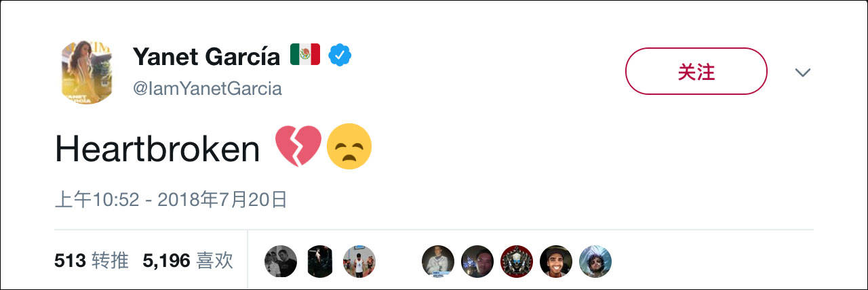Click the sad face emoji
Screen dimensions: 868x290
349,148
